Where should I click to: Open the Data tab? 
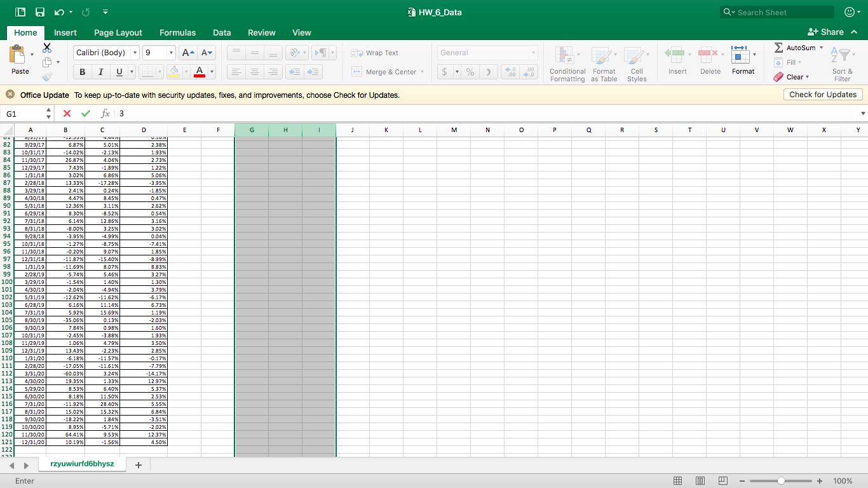222,32
